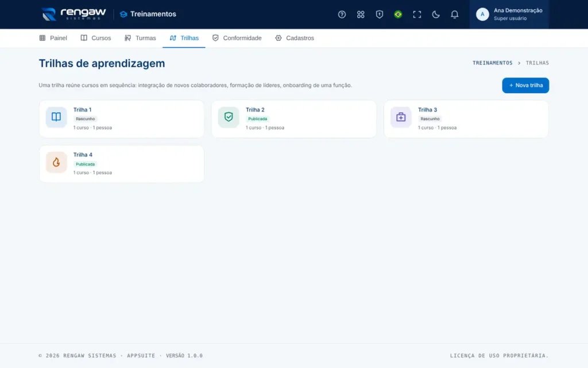Enter fullscreen mode using the expand icon
The height and width of the screenshot is (368, 588).
click(x=417, y=14)
